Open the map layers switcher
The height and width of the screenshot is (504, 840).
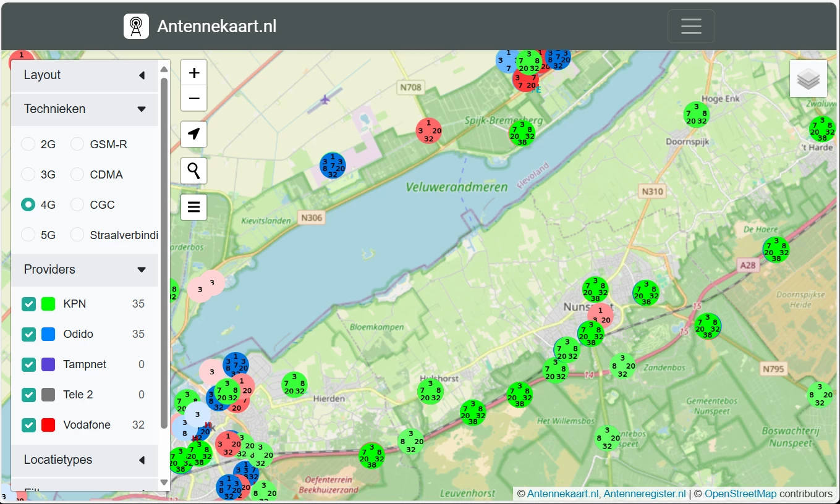(x=808, y=79)
